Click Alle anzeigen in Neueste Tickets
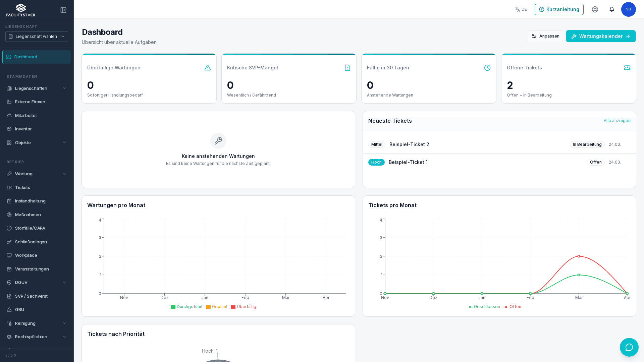The height and width of the screenshot is (362, 644). pyautogui.click(x=617, y=121)
